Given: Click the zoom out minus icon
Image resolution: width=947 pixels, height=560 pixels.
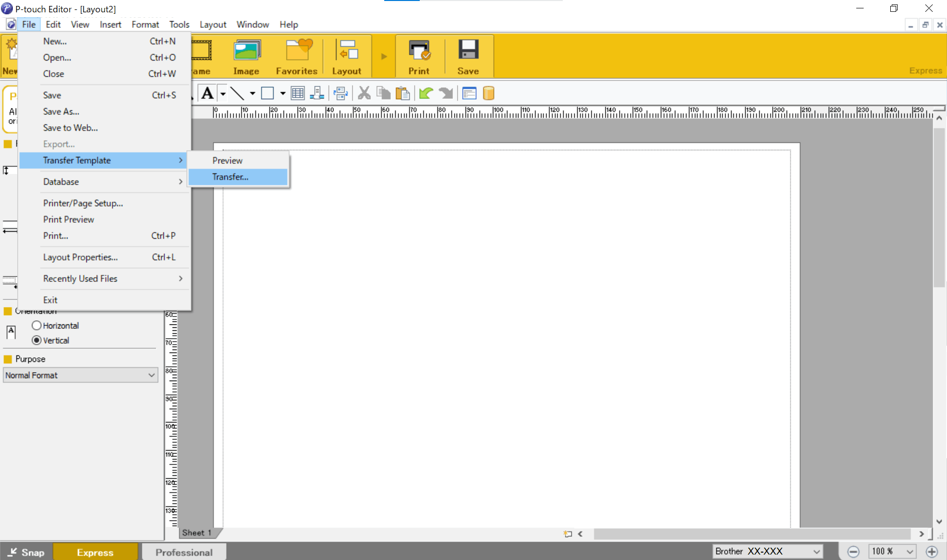Looking at the screenshot, I should point(853,552).
